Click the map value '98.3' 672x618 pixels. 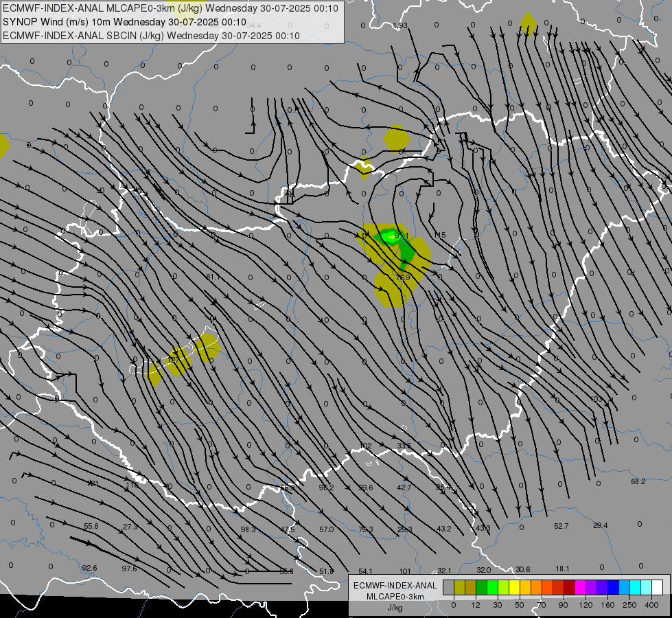(248, 529)
